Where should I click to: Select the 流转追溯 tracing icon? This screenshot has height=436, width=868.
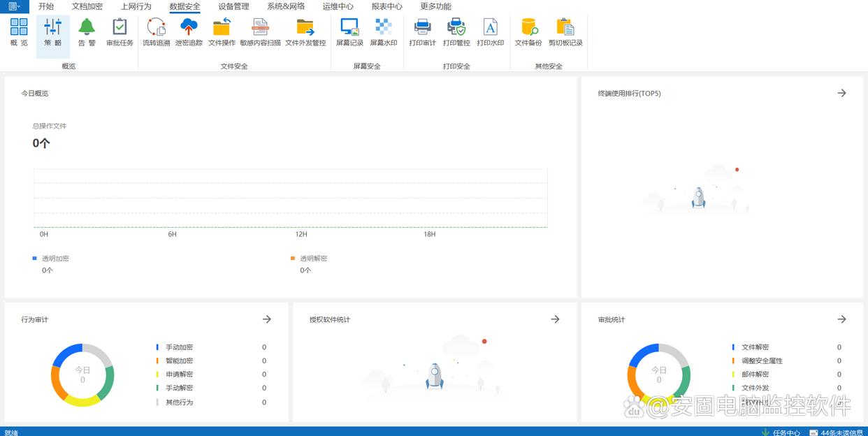[x=156, y=32]
